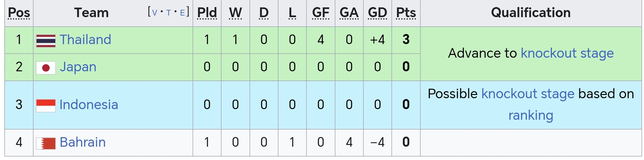Click the GF column header abbreviation
644x160 pixels.
tap(321, 13)
